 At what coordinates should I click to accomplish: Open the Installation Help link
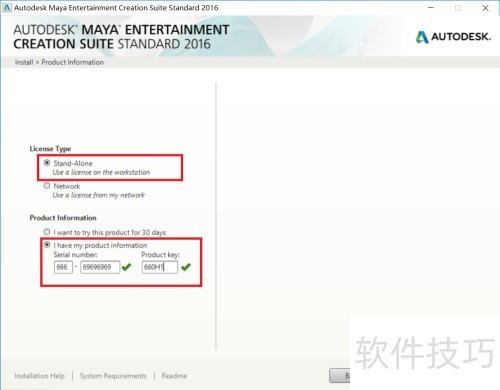pos(39,376)
